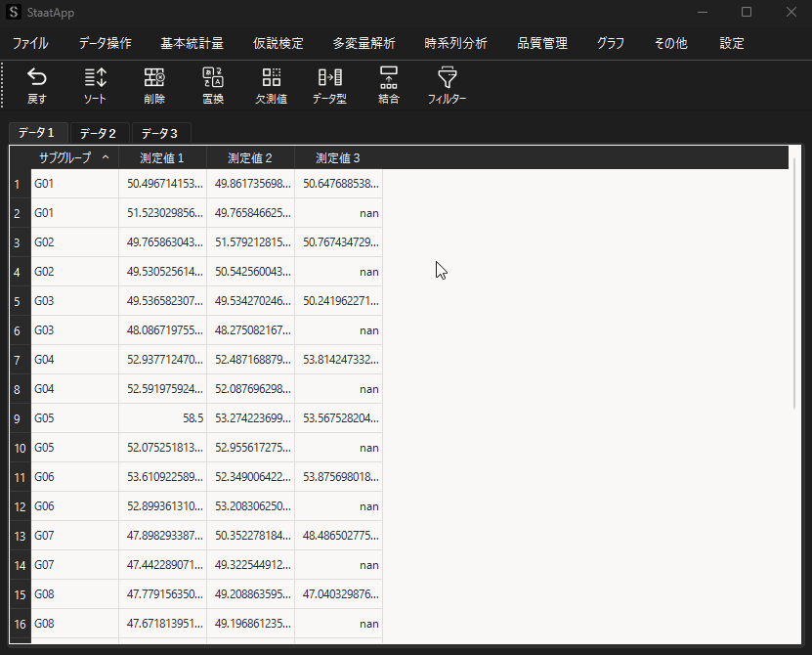This screenshot has height=655, width=812.
Task: Toggle sort order on サブグループ column header
Action: (74, 157)
